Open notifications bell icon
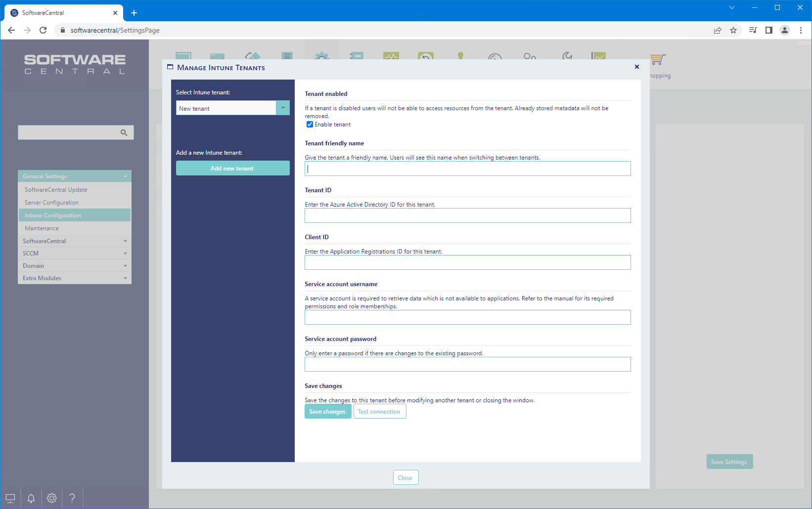The image size is (812, 509). (x=31, y=498)
